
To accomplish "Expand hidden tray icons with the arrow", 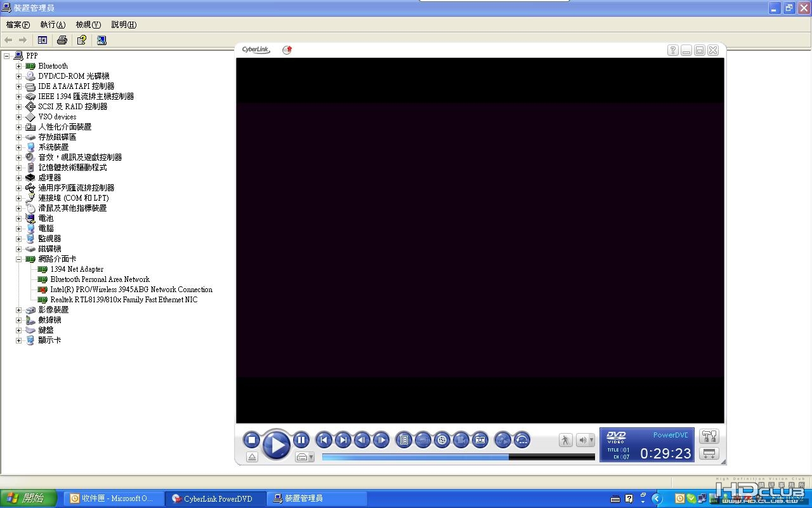I will click(657, 498).
